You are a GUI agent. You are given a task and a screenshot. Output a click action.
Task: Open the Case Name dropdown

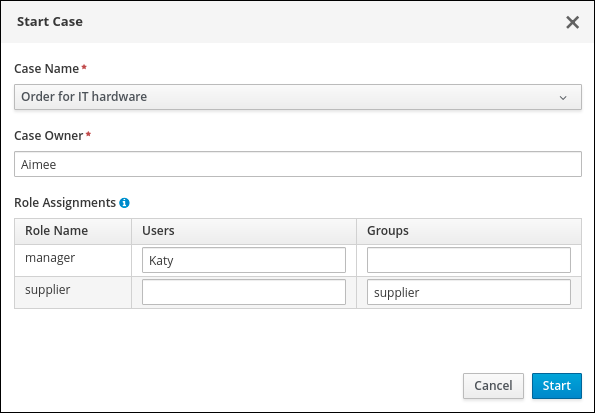pos(298,97)
